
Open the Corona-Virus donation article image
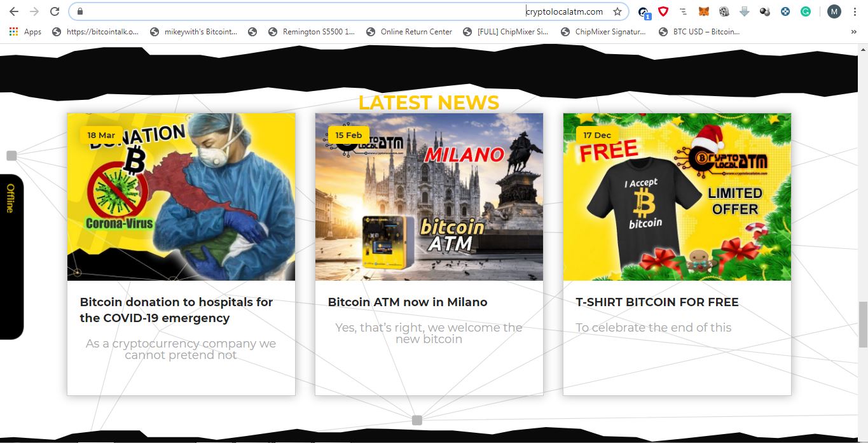tap(181, 197)
